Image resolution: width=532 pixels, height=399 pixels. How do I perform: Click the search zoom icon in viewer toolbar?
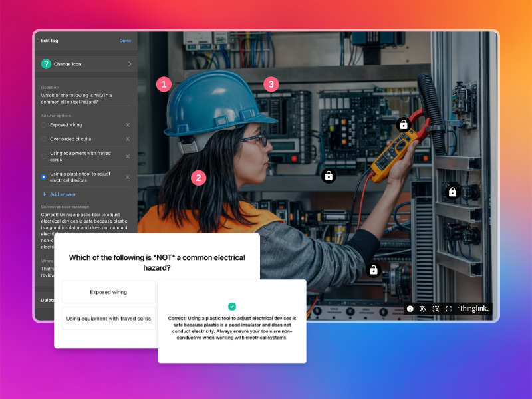(436, 309)
